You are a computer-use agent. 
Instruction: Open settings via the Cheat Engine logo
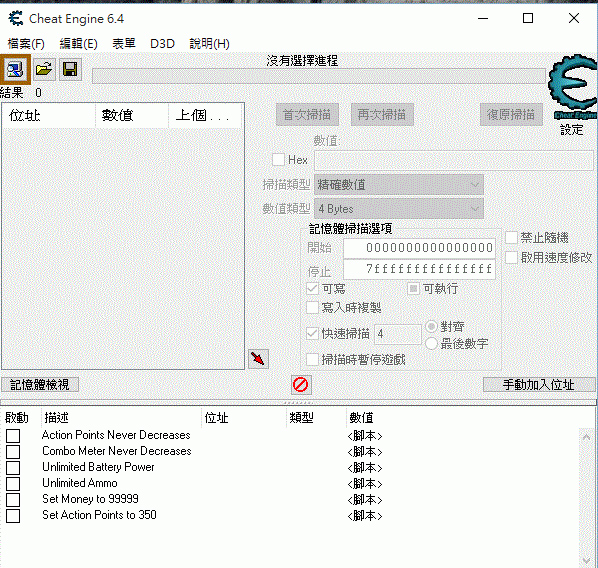coord(572,88)
